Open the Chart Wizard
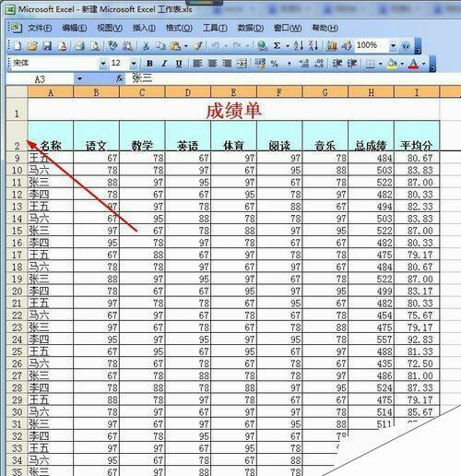 point(332,46)
